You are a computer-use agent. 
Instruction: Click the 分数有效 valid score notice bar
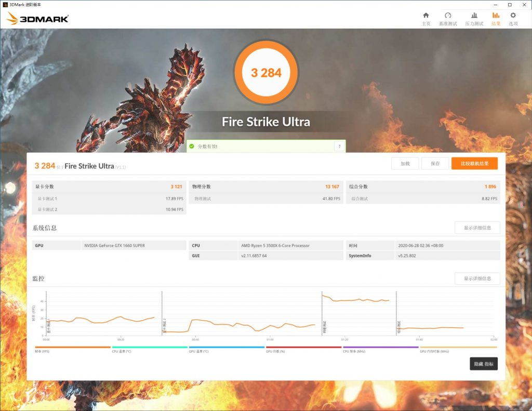click(x=266, y=147)
